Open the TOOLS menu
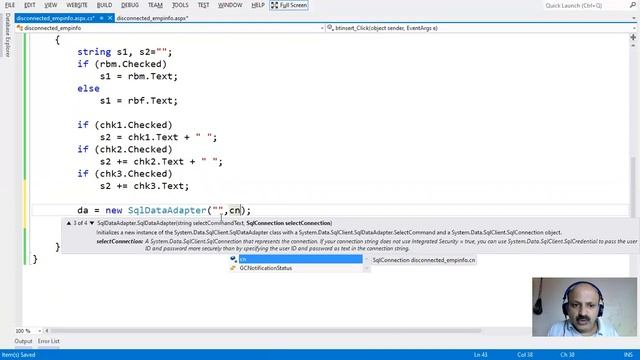The height and width of the screenshot is (360, 640). point(180,5)
